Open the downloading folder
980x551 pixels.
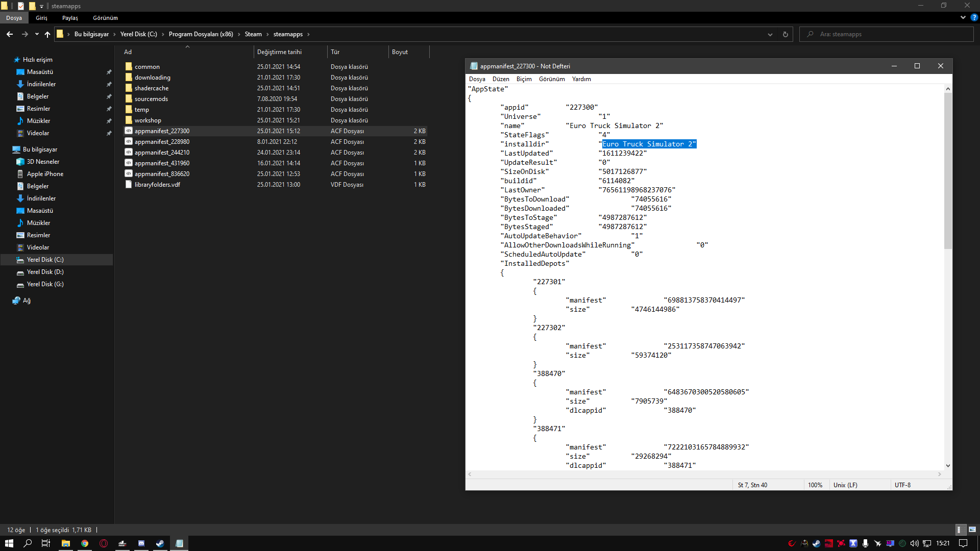152,78
